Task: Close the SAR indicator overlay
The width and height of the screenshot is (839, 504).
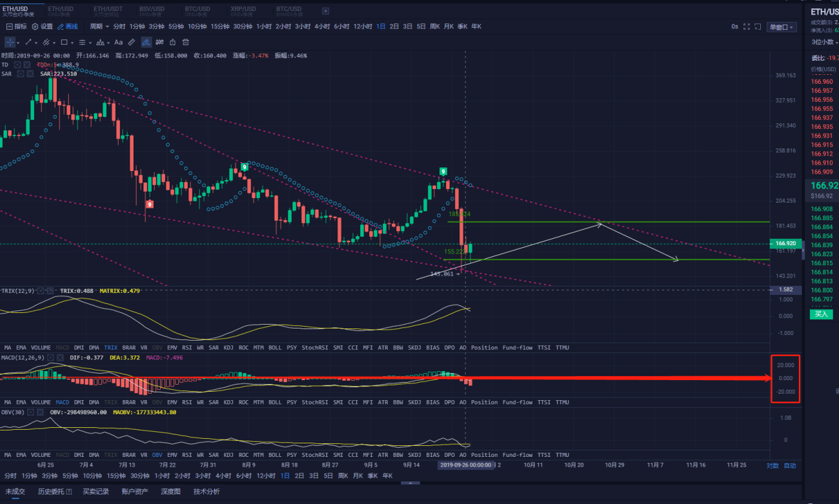Action: [30, 74]
